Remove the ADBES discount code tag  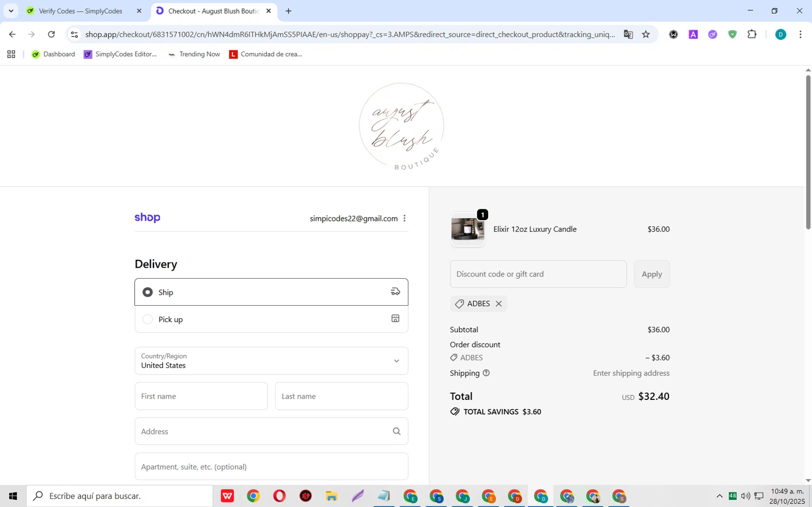pyautogui.click(x=499, y=304)
